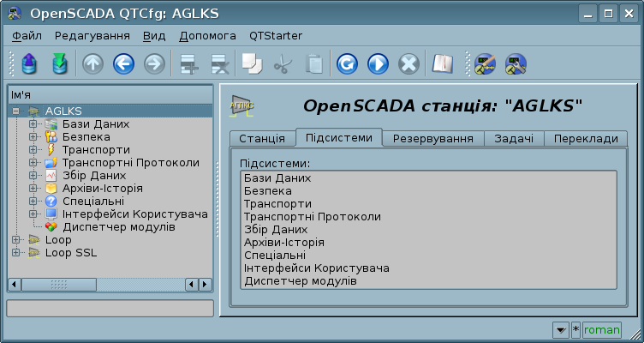Viewport: 644px width, 343px height.
Task: Expand the Бази Даних tree node
Action: pyautogui.click(x=33, y=124)
